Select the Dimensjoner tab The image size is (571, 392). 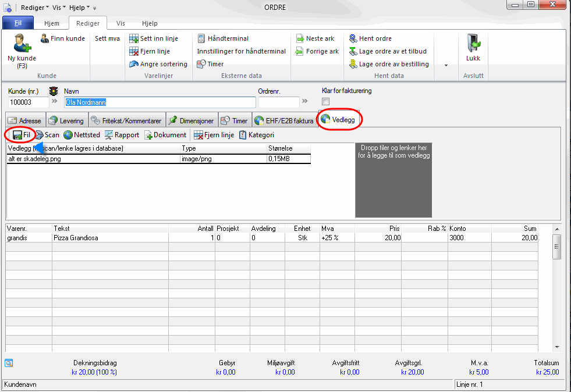(x=190, y=121)
